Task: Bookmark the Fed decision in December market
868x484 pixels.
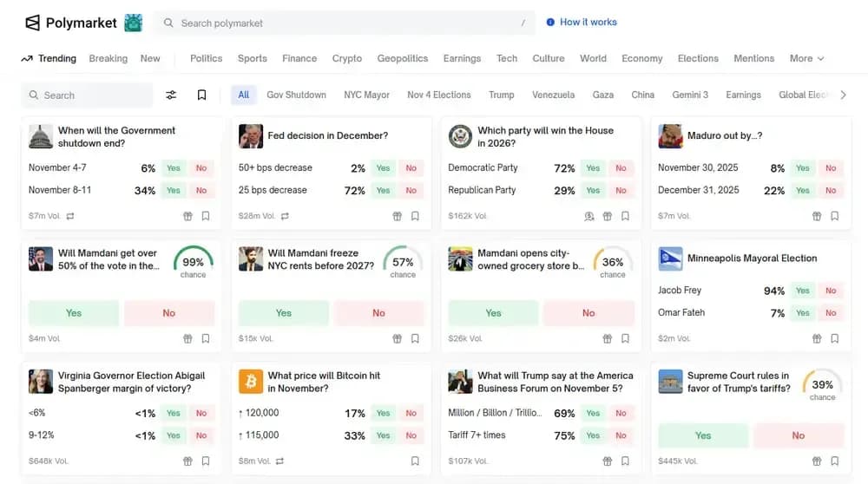Action: coord(415,216)
